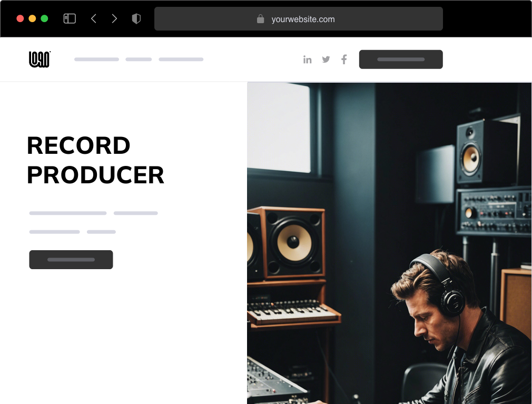Click the red close window button
This screenshot has height=404, width=532.
20,18
